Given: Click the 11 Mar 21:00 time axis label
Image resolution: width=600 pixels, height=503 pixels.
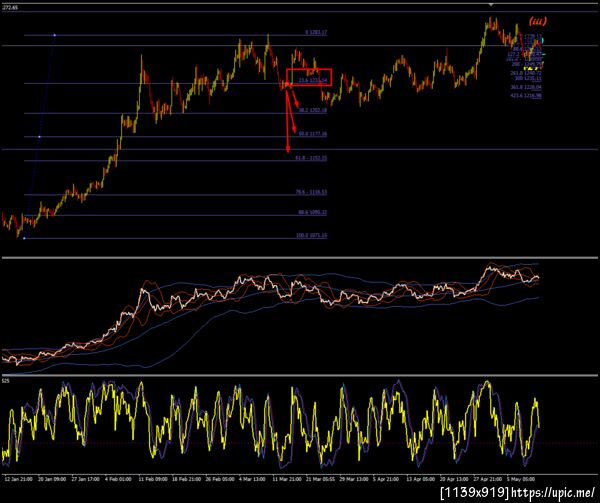Looking at the screenshot, I should 287,479.
